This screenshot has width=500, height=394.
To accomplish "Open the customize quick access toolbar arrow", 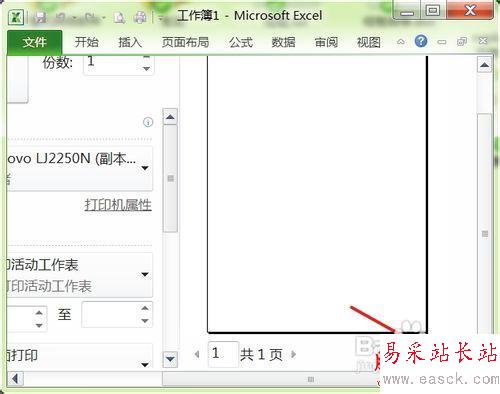I will (x=161, y=18).
